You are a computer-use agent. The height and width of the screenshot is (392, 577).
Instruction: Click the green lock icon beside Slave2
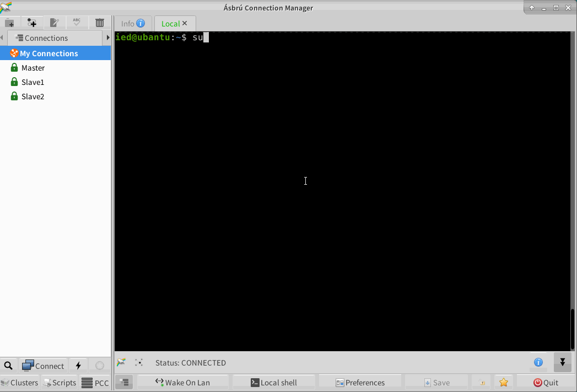14,96
